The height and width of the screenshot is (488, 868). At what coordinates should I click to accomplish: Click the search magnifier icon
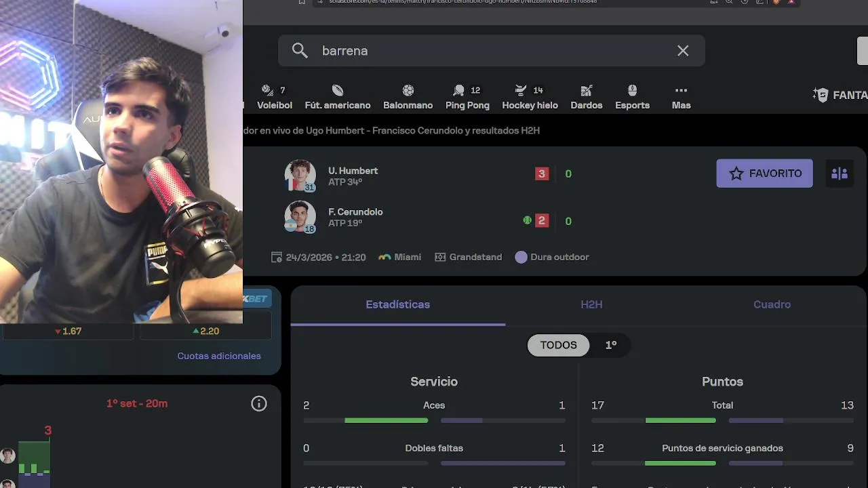[x=300, y=51]
